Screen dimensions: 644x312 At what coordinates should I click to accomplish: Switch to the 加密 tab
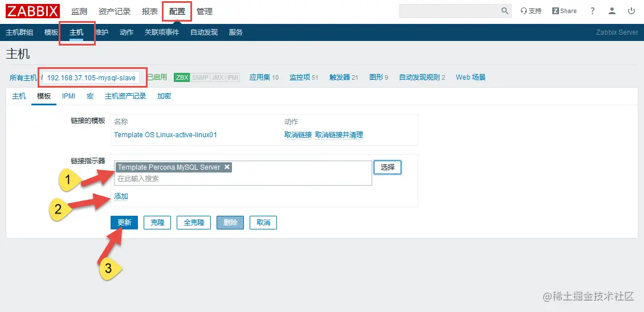click(164, 96)
